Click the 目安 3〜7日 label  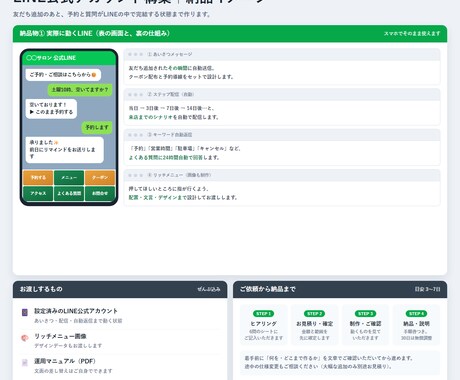coord(428,289)
